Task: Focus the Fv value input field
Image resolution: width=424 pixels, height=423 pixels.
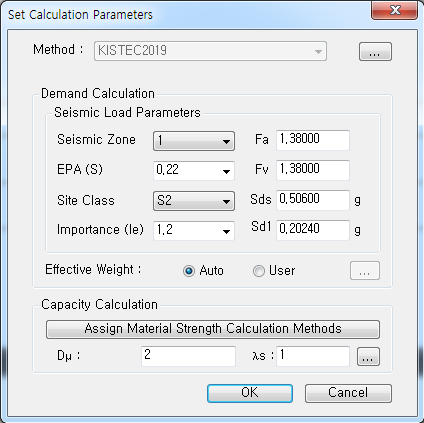Action: 313,170
